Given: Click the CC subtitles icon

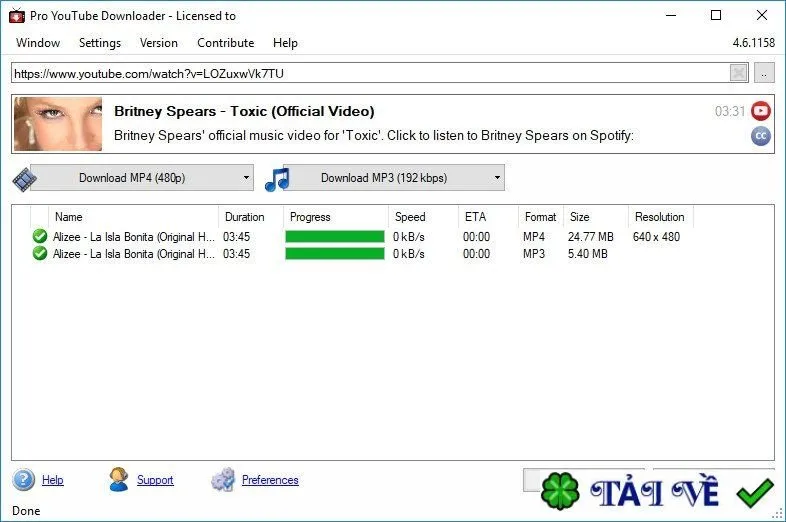Looking at the screenshot, I should [x=760, y=136].
